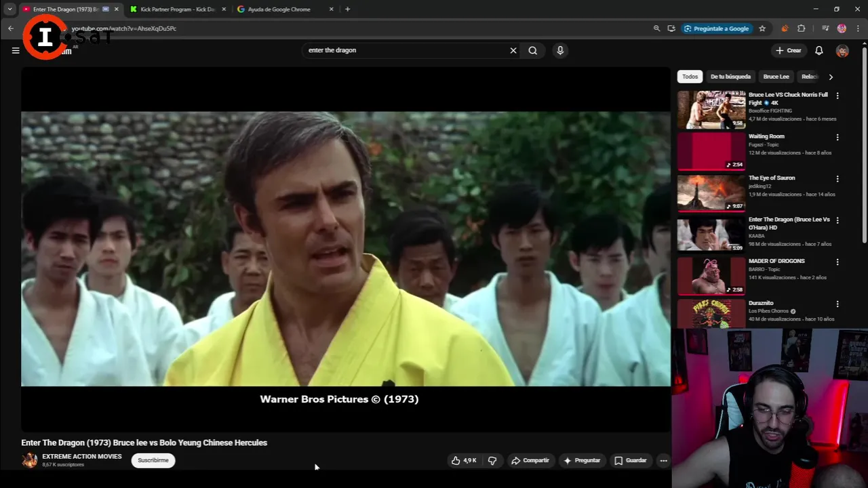The image size is (868, 488).
Task: Close the Kick Partner Program tab
Action: [224, 9]
